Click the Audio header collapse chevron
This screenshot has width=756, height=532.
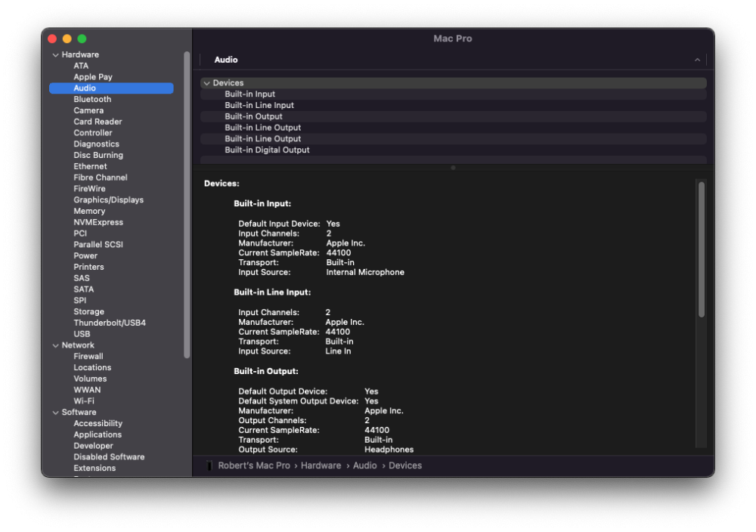[x=697, y=60]
